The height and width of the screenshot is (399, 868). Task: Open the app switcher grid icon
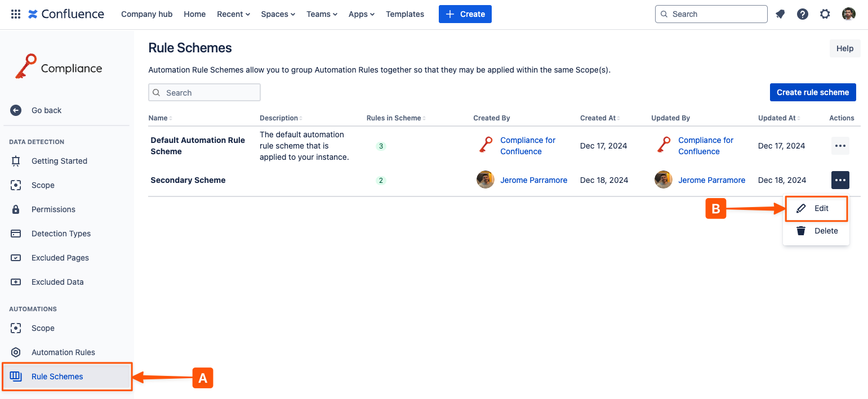click(x=16, y=14)
